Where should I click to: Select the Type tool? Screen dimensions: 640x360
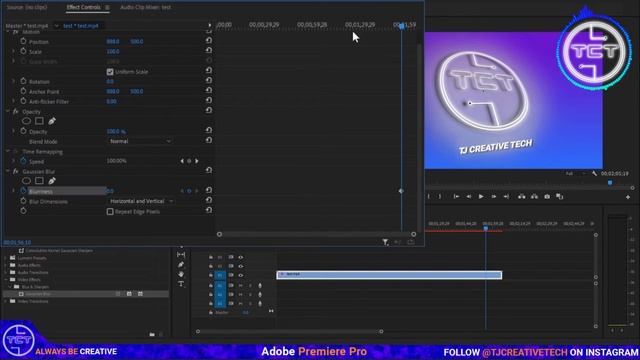point(181,284)
